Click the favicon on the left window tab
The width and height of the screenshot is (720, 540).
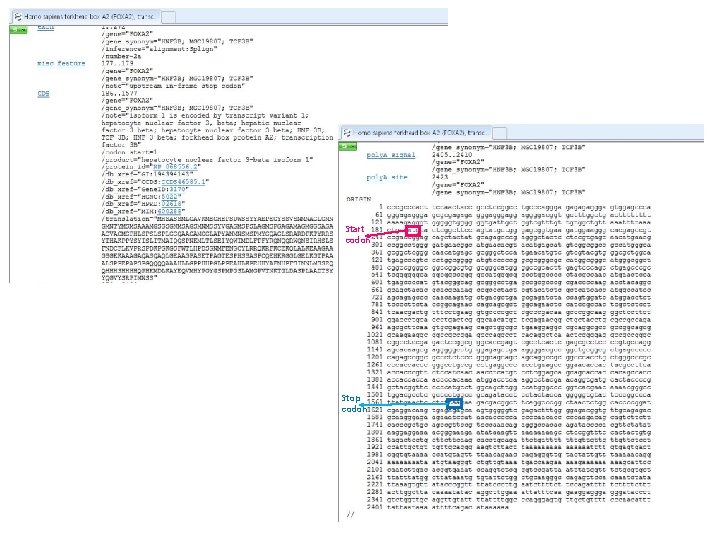coord(18,17)
